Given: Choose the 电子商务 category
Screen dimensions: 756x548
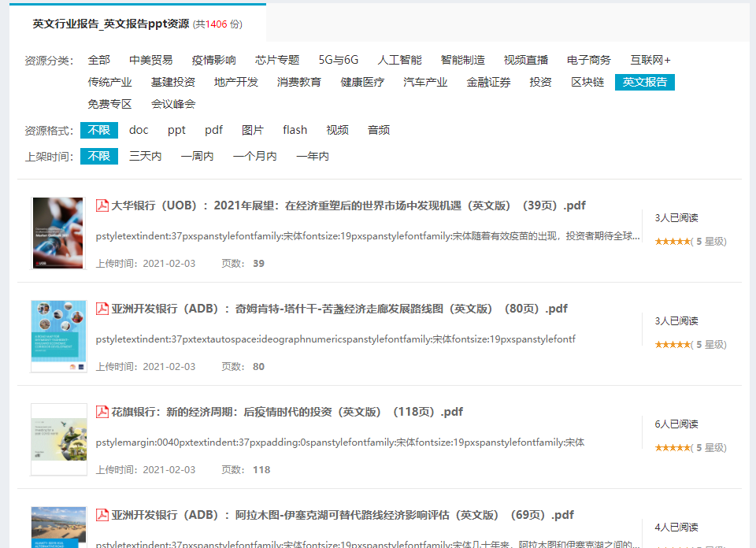Looking at the screenshot, I should [589, 61].
